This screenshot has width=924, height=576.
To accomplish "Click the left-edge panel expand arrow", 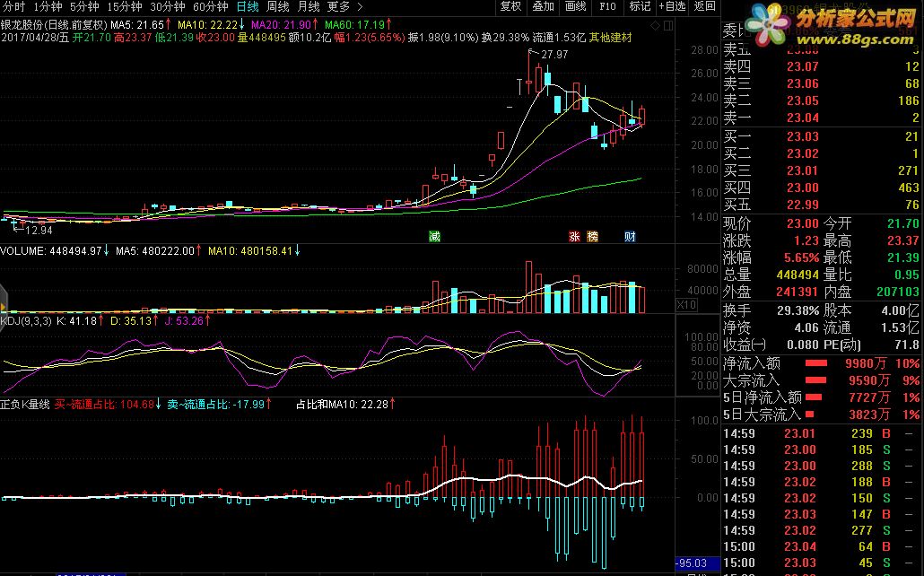I will [x=3, y=307].
